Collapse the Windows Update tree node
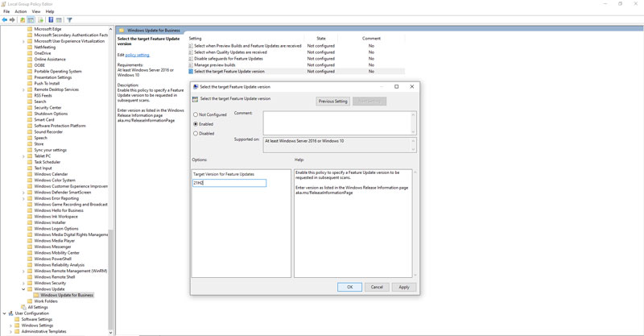Viewport: 644px width, 336px height. [x=23, y=289]
